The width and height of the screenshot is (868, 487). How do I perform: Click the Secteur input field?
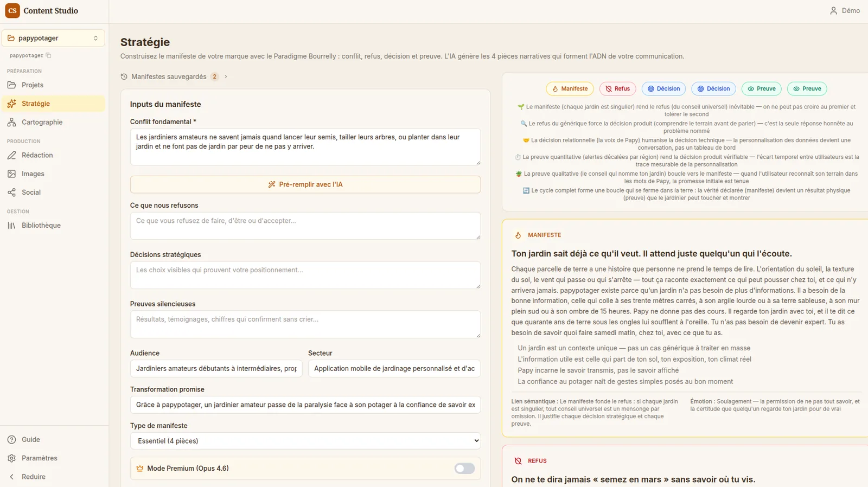[x=394, y=368]
